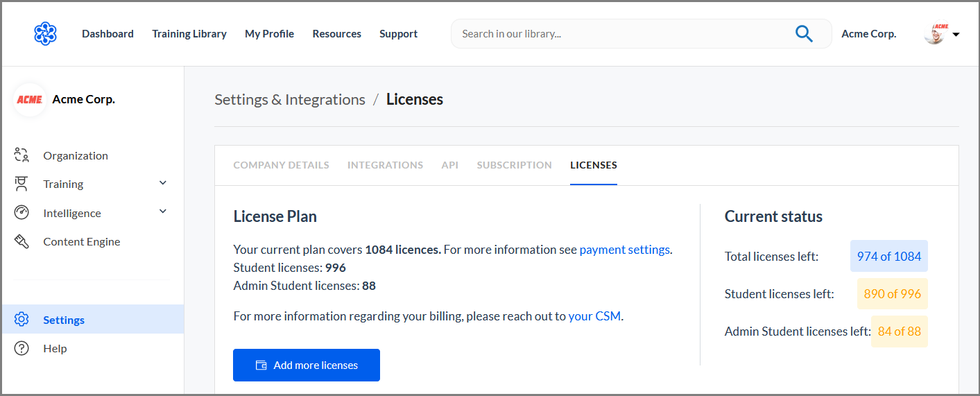Click the Help question mark icon
The width and height of the screenshot is (980, 396).
pyautogui.click(x=22, y=348)
